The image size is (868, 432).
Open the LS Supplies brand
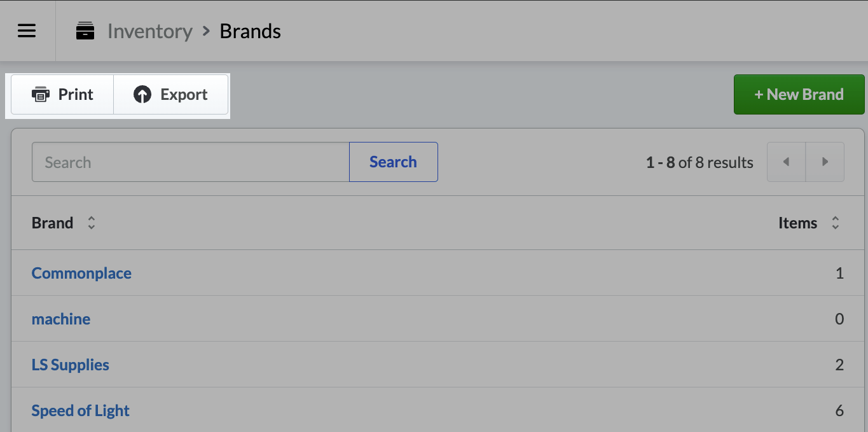point(70,365)
